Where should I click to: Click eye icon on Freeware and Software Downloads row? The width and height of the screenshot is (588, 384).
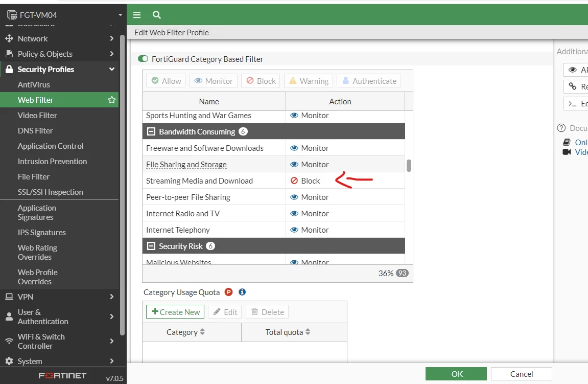(294, 148)
